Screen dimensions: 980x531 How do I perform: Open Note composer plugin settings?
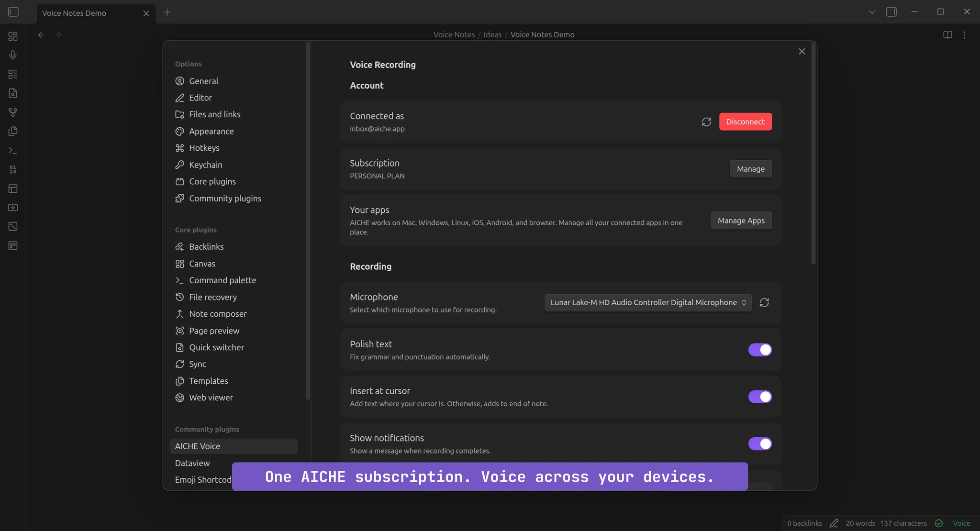pyautogui.click(x=234, y=314)
